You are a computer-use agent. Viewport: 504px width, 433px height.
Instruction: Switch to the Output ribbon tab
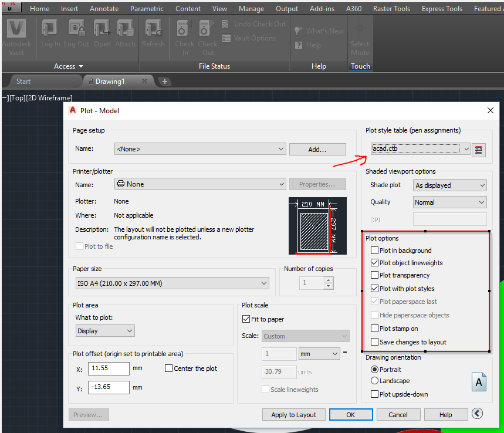[x=286, y=9]
